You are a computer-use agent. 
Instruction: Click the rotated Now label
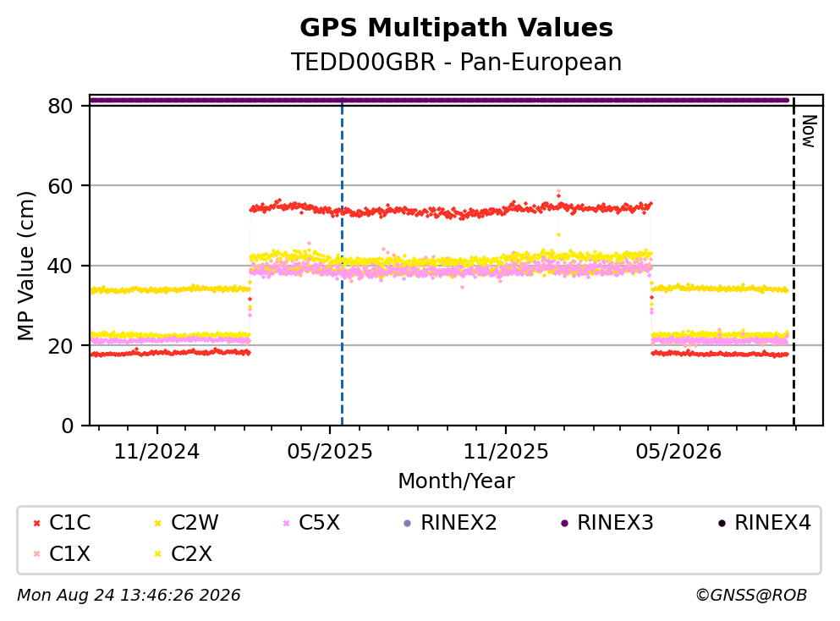point(809,131)
